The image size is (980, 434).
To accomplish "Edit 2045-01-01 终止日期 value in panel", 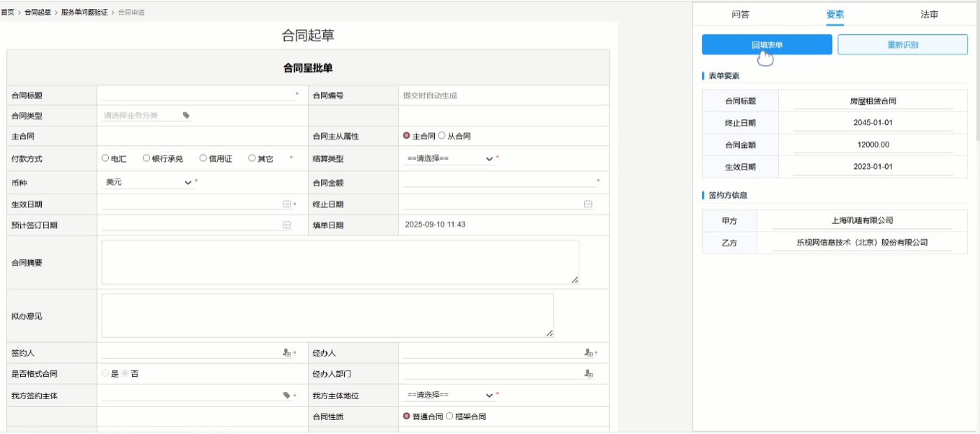I will point(873,123).
